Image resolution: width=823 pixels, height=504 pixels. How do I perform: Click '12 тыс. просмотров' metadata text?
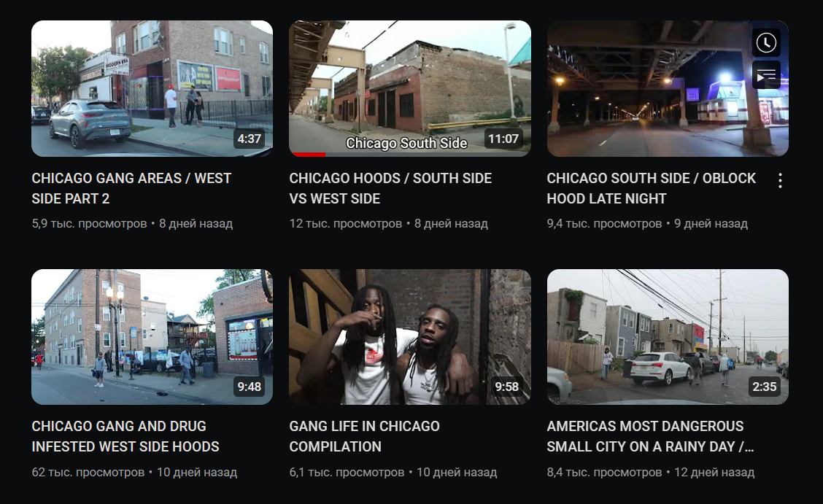[345, 224]
